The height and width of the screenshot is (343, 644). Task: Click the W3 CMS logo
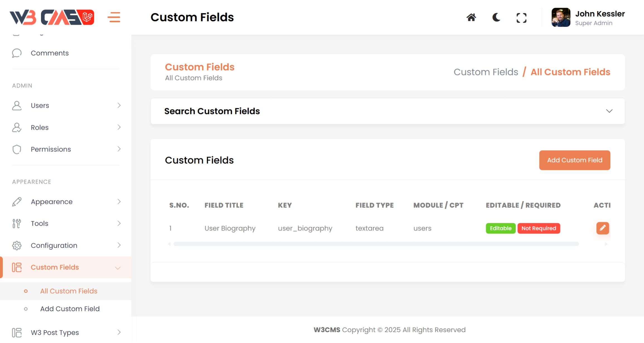click(52, 17)
